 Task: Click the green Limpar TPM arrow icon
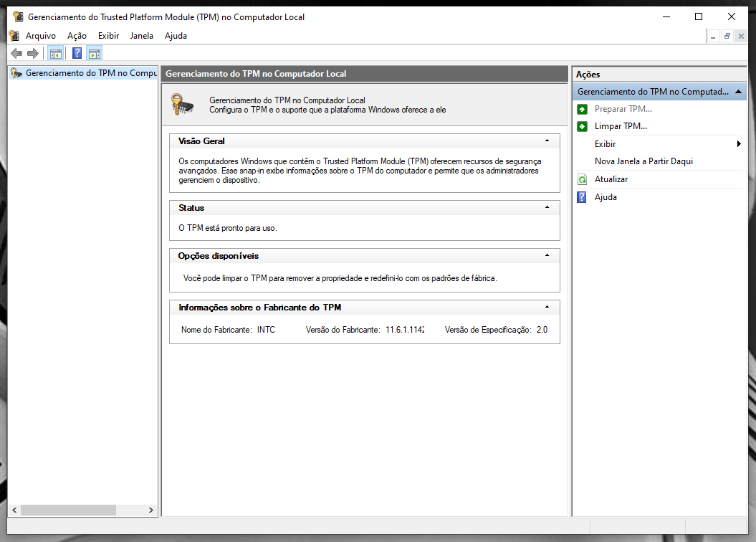tap(582, 126)
